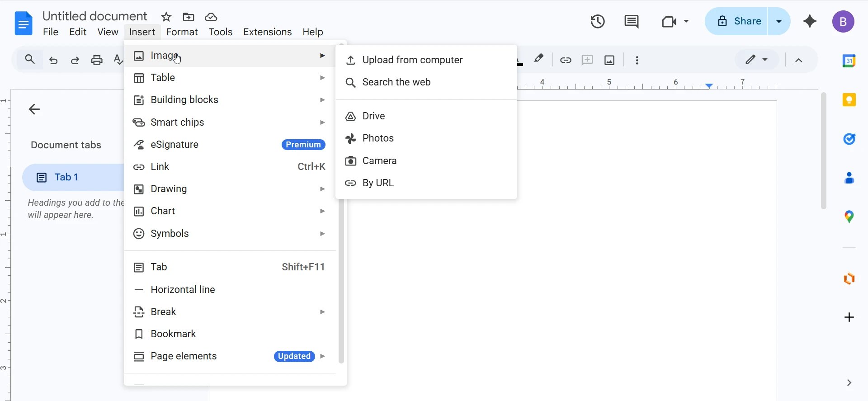Open Google Calendar side panel icon
868x401 pixels.
pyautogui.click(x=849, y=61)
